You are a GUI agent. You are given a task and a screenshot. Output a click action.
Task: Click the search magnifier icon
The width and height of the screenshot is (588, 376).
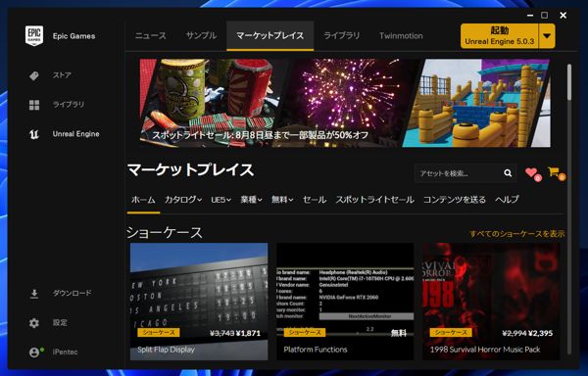pyautogui.click(x=508, y=173)
